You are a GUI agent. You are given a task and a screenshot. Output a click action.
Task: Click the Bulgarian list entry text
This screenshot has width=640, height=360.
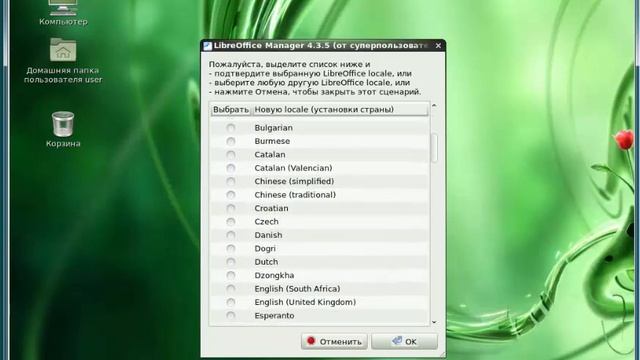coord(273,128)
